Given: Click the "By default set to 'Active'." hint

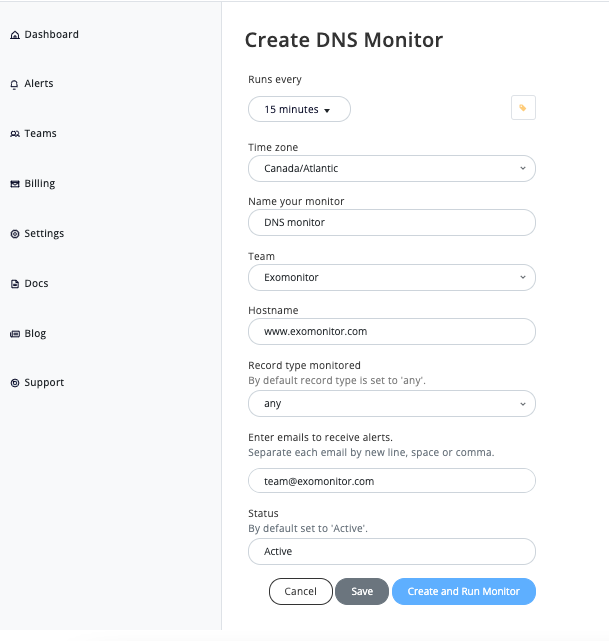Looking at the screenshot, I should 308,529.
